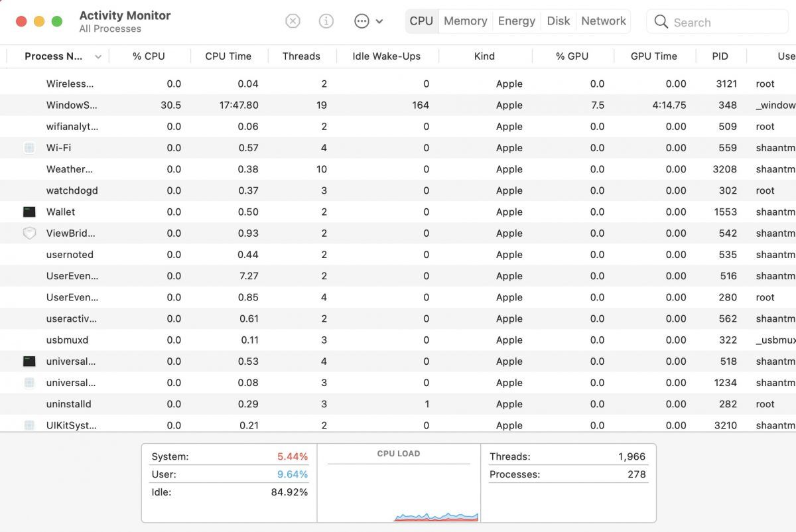Toggle sort order on Process Name column

point(98,56)
